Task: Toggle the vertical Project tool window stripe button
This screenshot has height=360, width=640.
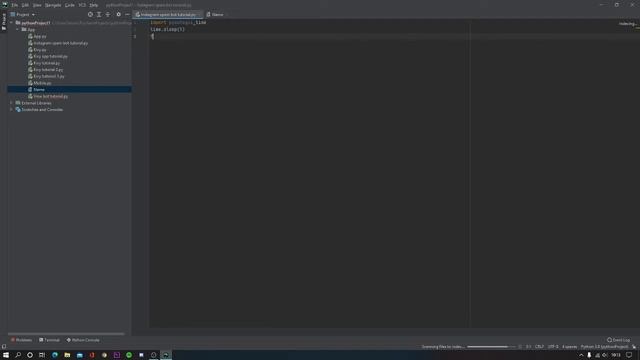Action: pyautogui.click(x=4, y=22)
